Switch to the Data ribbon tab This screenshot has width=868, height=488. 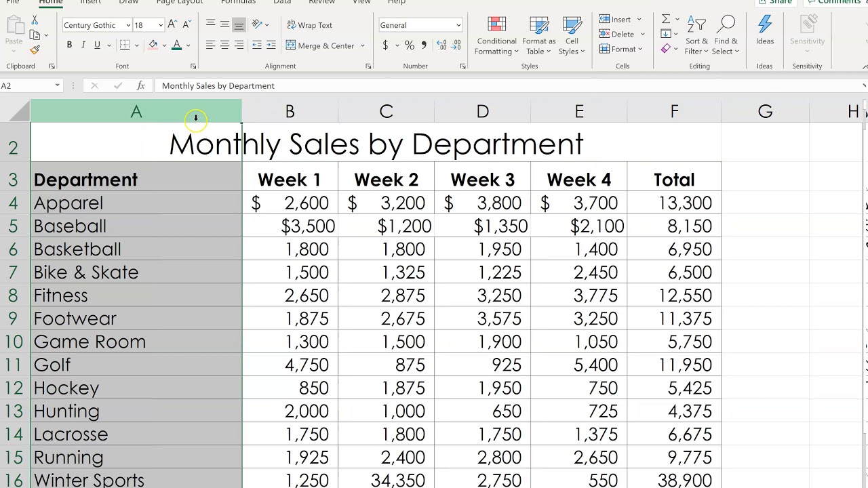pos(282,2)
